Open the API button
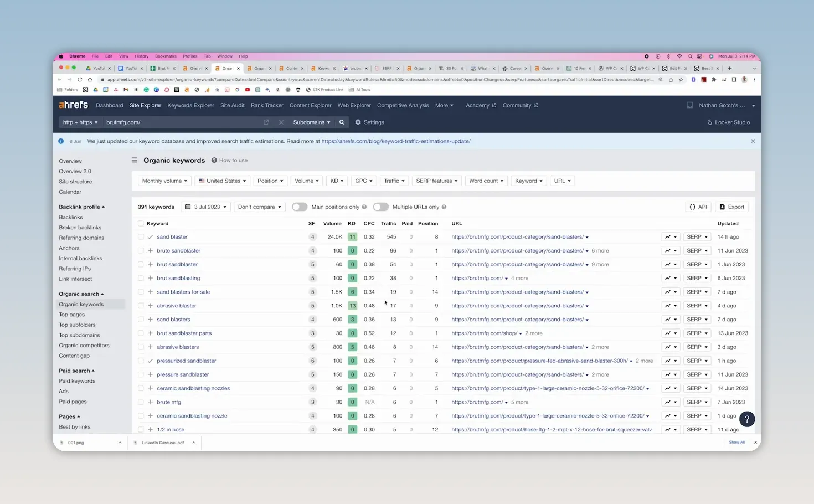The height and width of the screenshot is (504, 814). click(x=698, y=207)
